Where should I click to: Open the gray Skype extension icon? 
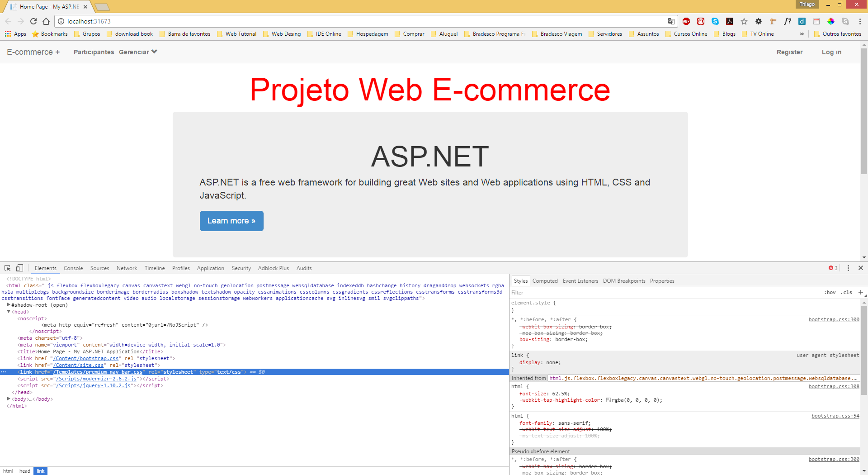(845, 21)
